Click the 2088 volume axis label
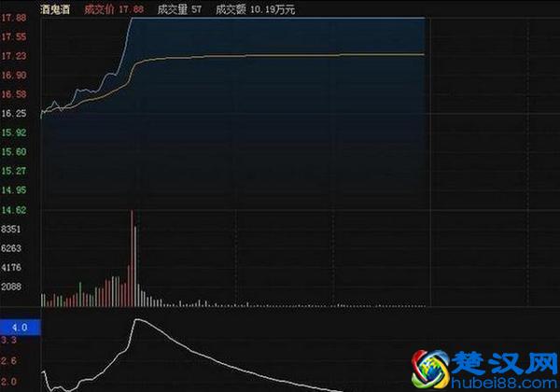The width and height of the screenshot is (560, 392). [x=11, y=287]
